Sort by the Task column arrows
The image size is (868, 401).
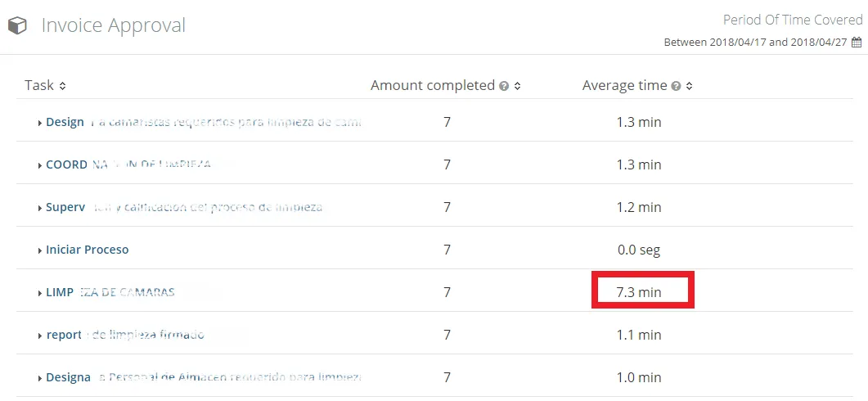pyautogui.click(x=62, y=86)
